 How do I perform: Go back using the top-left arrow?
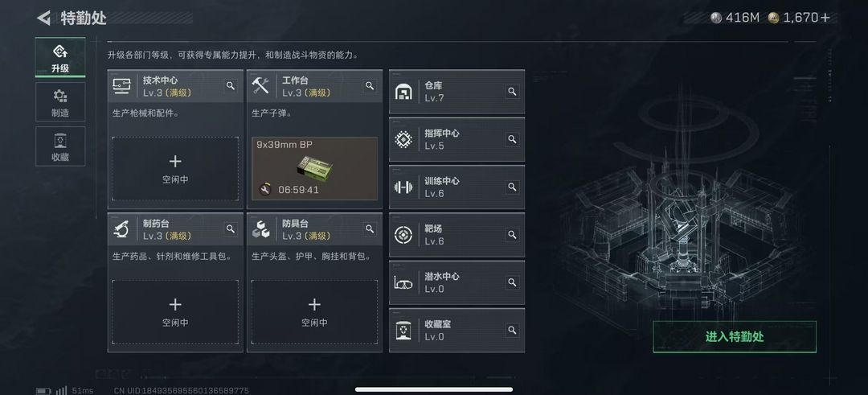[43, 18]
